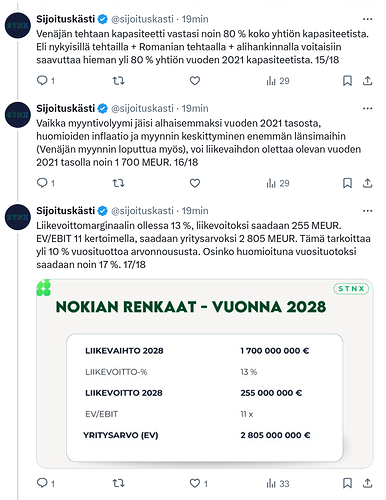Like the 17/18 tweet with one like
Screen dimensions: 386x500
coord(198,483)
